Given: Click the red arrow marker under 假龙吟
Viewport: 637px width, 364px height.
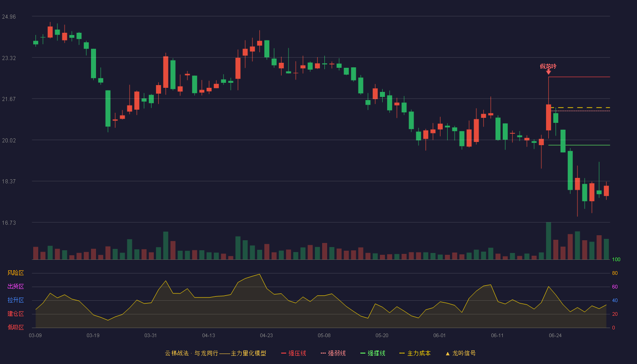Looking at the screenshot, I should 548,72.
